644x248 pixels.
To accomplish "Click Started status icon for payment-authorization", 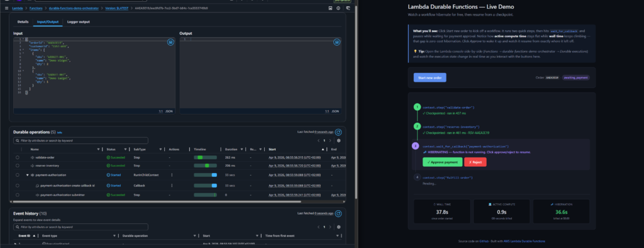I will coord(108,175).
